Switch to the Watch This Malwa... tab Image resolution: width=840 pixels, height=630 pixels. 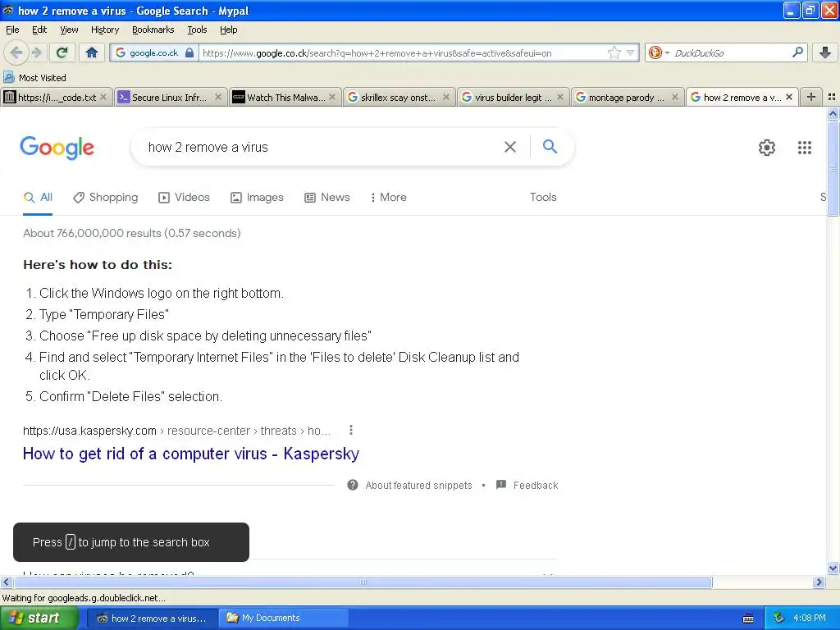point(285,97)
